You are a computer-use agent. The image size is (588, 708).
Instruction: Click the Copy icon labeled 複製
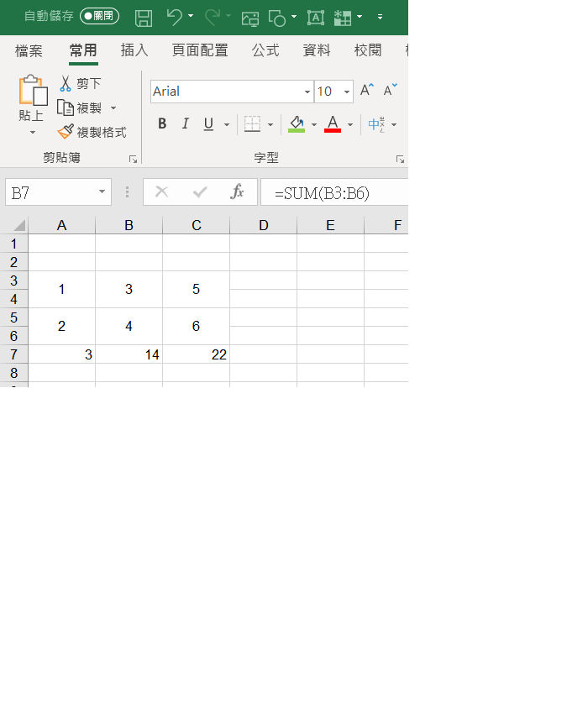[66, 108]
